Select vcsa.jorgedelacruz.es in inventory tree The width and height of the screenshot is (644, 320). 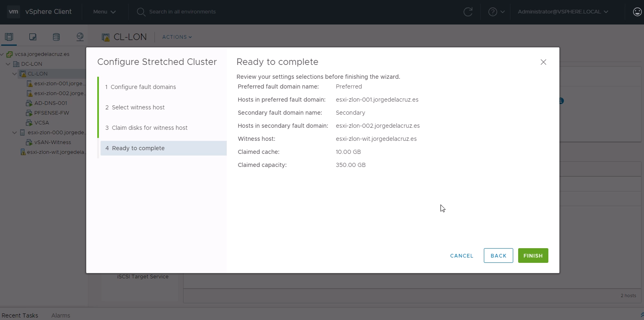coord(42,54)
